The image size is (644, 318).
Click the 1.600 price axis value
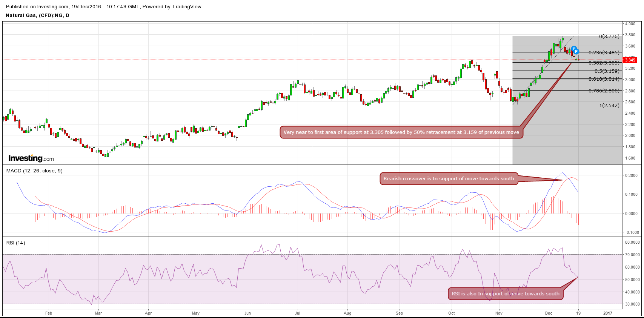[630, 158]
